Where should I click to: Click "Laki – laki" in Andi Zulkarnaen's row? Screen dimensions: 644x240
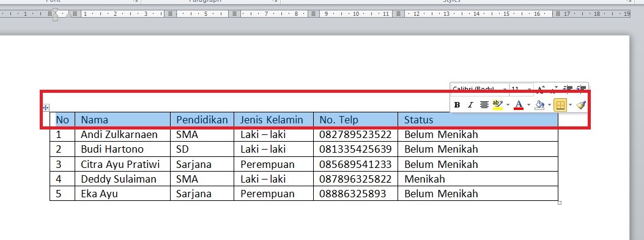(263, 134)
